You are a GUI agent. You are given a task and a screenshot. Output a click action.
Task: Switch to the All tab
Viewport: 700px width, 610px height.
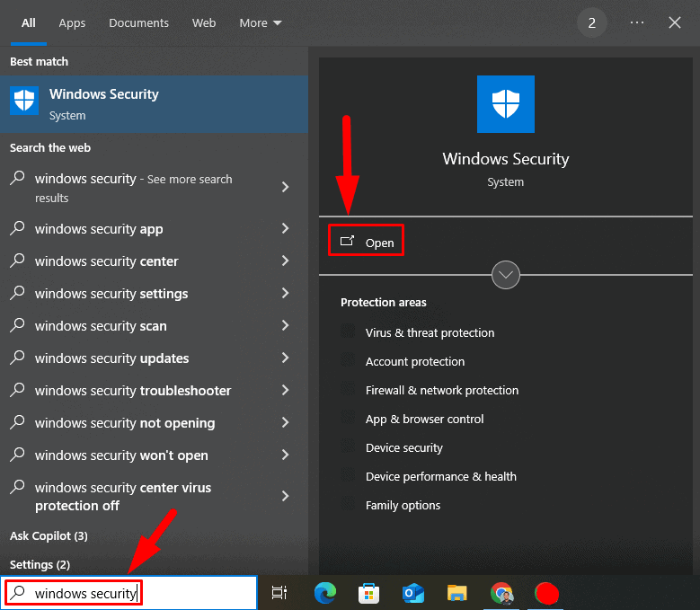[28, 22]
